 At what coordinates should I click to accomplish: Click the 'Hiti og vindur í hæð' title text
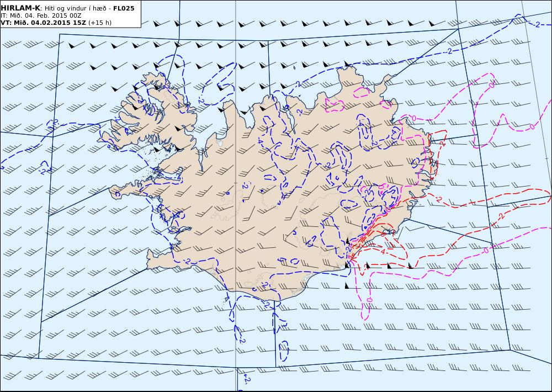tap(75, 8)
